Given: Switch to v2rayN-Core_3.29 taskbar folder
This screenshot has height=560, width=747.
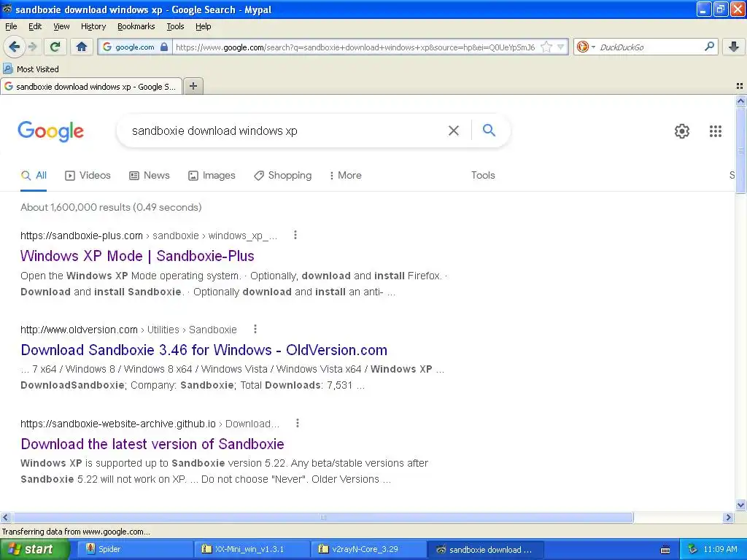Looking at the screenshot, I should pos(368,549).
